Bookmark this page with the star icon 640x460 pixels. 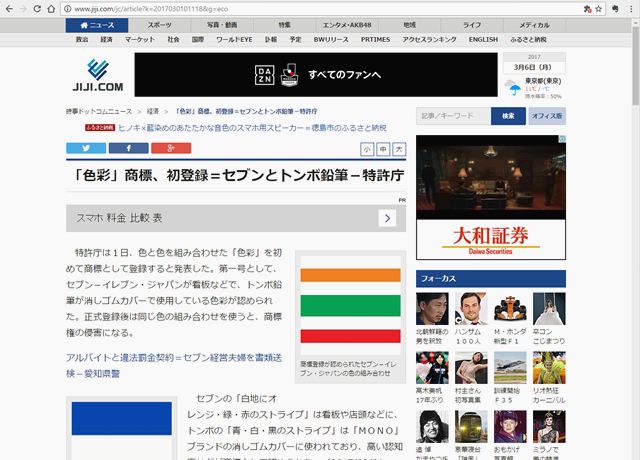599,8
